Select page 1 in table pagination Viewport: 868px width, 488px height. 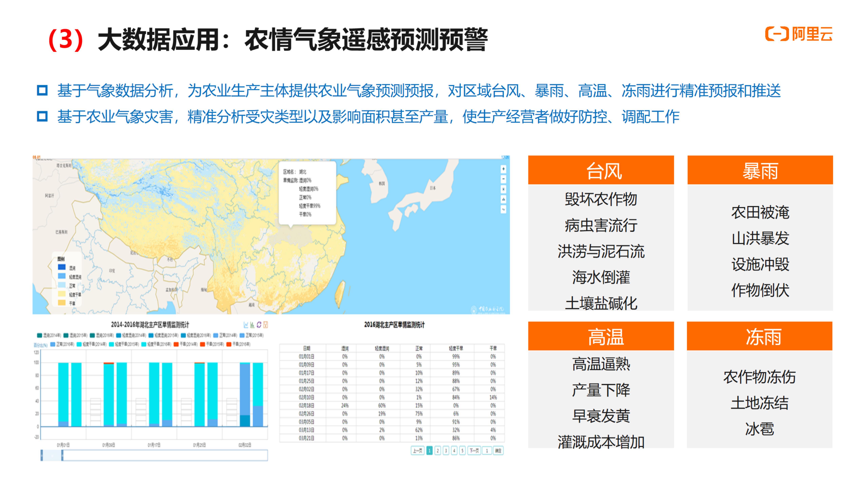tap(430, 451)
